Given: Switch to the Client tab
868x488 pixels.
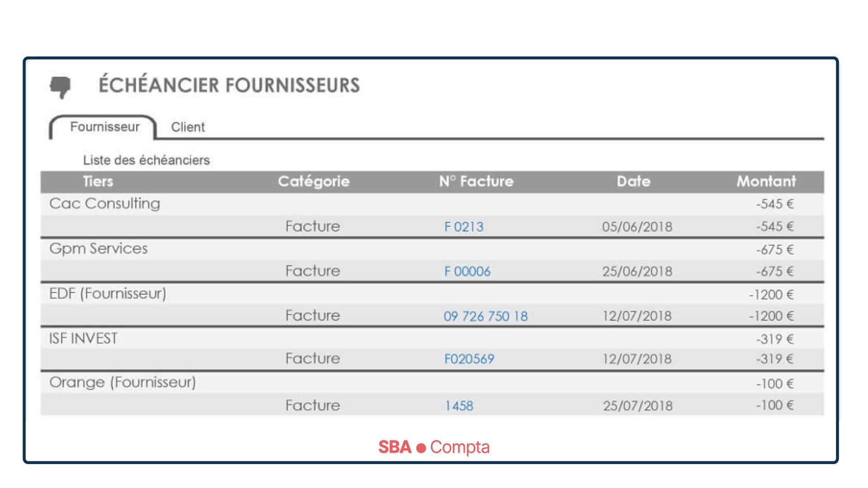Looking at the screenshot, I should [x=188, y=127].
